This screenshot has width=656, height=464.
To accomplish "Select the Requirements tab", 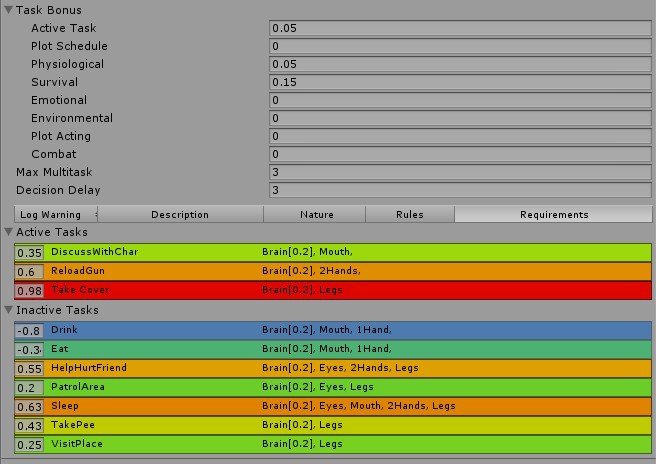I will pos(554,214).
